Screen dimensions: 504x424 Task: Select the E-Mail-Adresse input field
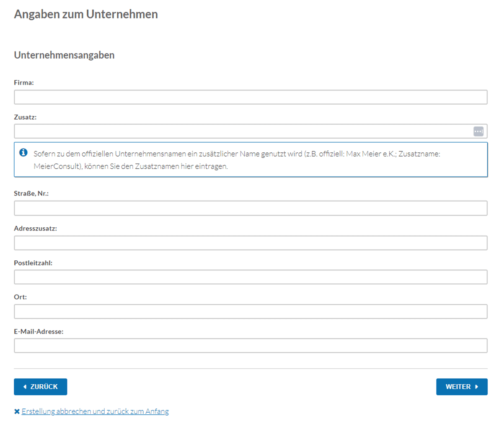click(251, 346)
